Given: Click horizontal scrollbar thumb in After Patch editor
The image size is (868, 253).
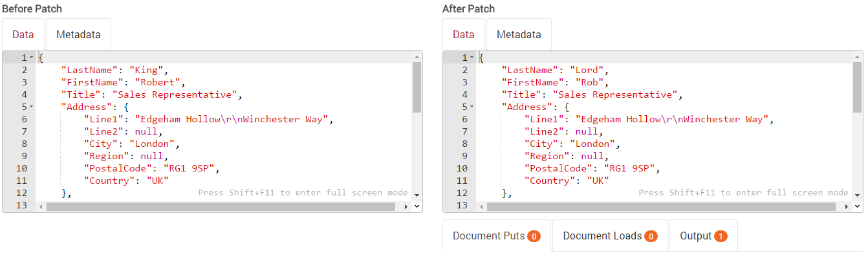Looking at the screenshot, I should coord(661,206).
